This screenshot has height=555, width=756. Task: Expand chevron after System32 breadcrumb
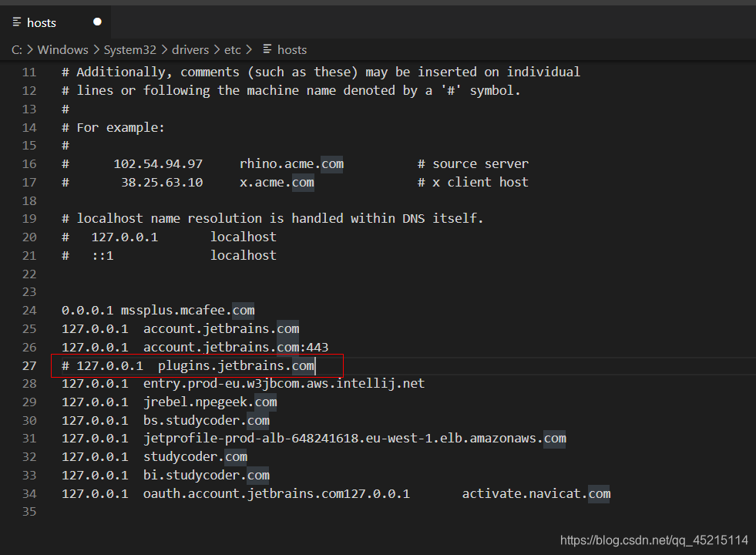point(164,49)
